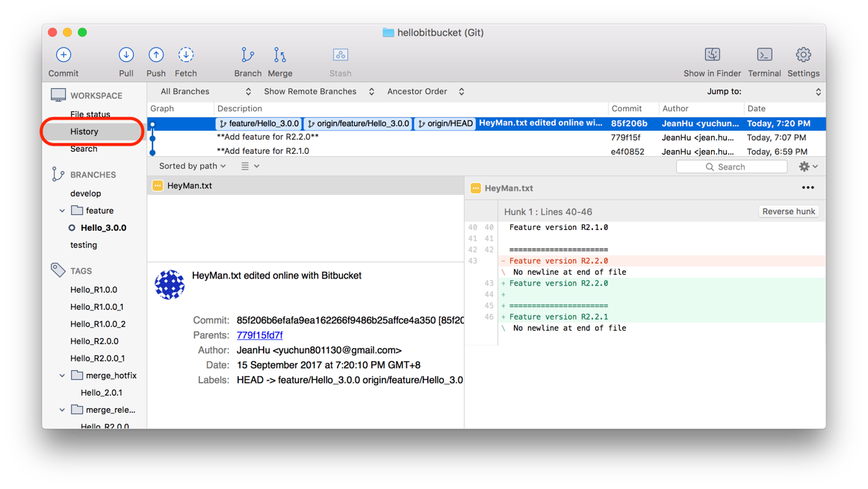Open the Ancestor Order dropdown
This screenshot has height=489, width=868.
426,92
